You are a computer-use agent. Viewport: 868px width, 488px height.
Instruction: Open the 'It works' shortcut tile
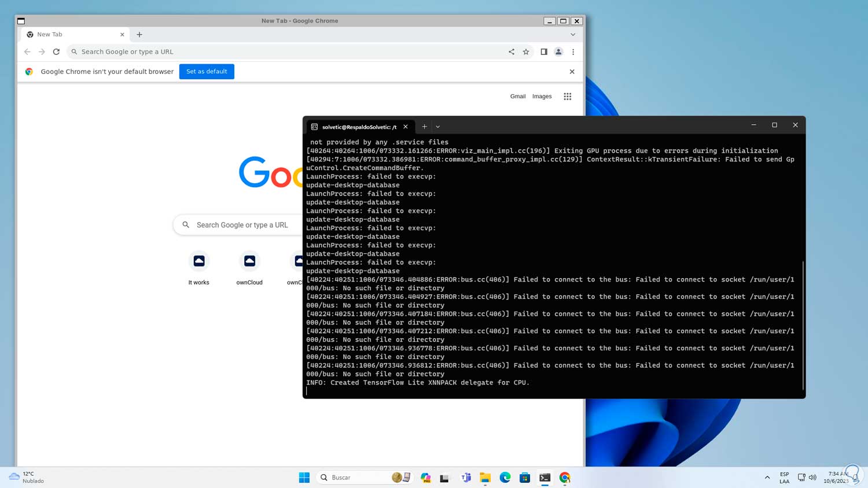tap(199, 269)
